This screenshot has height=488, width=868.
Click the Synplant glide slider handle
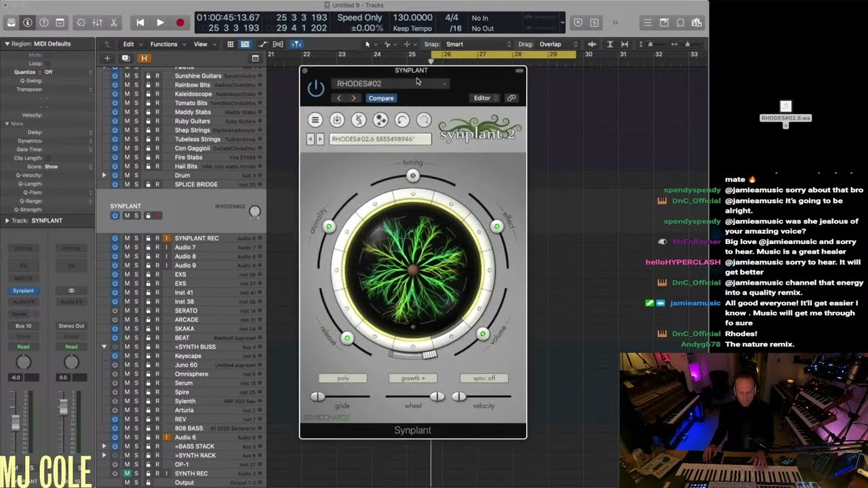point(318,396)
